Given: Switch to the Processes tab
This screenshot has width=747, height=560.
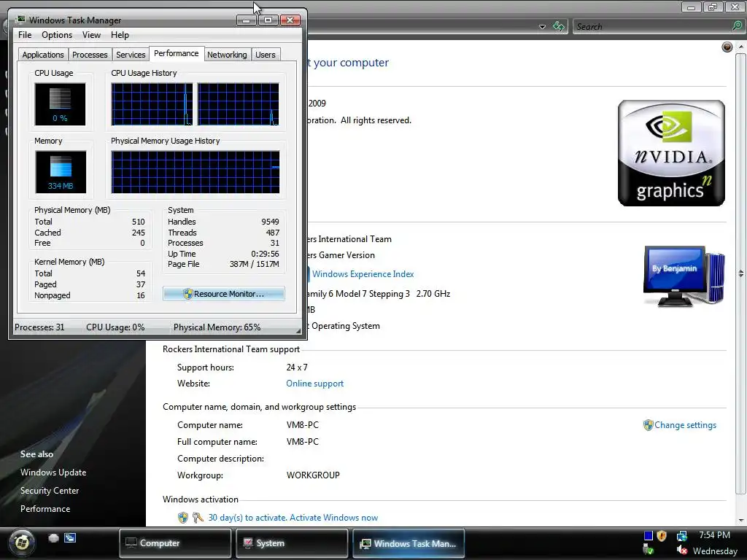Looking at the screenshot, I should [90, 54].
